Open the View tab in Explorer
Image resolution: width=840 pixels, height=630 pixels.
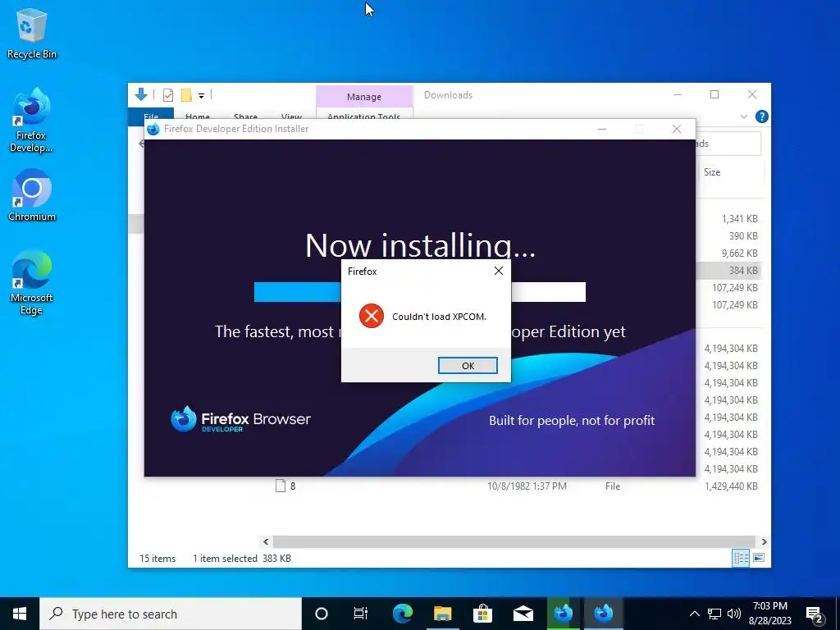point(291,116)
